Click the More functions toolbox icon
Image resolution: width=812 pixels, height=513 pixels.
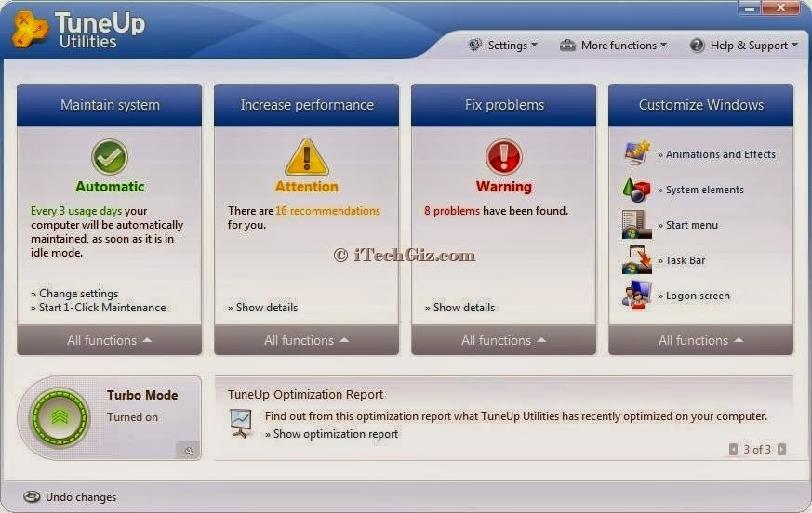(567, 45)
